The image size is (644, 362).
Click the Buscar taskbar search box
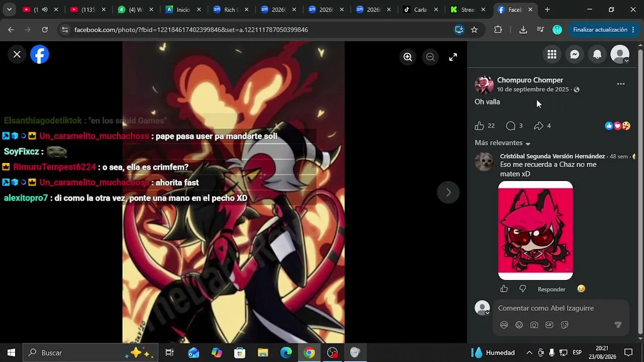91,353
